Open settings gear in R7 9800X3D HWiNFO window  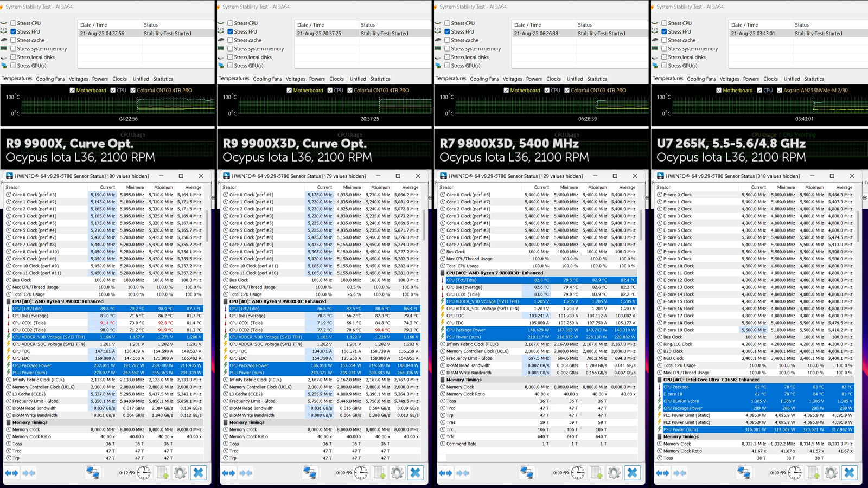click(x=614, y=473)
